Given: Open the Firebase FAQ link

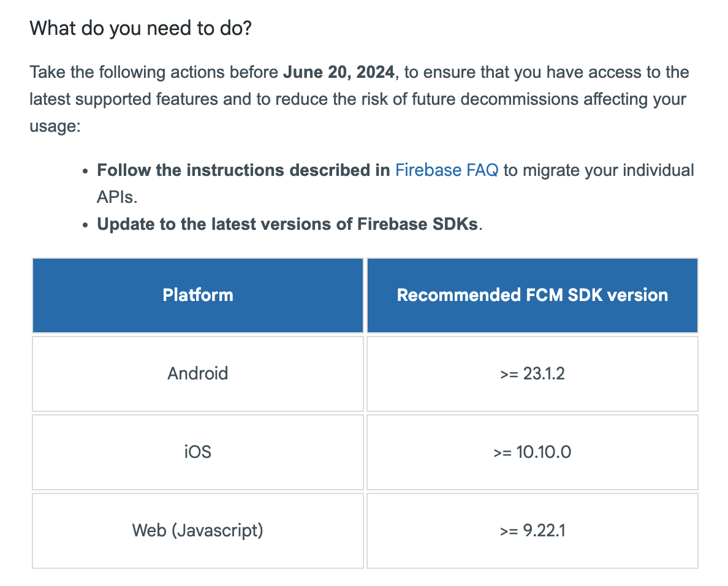Looking at the screenshot, I should coord(447,170).
